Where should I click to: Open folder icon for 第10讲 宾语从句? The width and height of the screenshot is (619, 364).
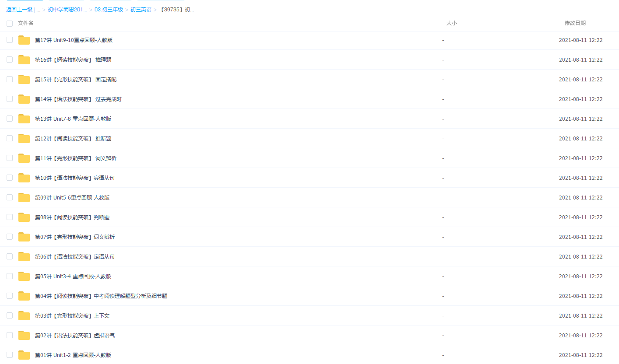tap(24, 178)
